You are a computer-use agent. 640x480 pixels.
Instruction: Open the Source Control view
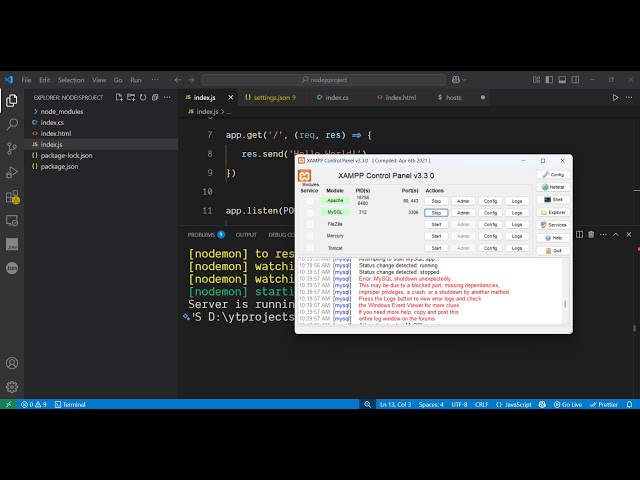[x=12, y=148]
